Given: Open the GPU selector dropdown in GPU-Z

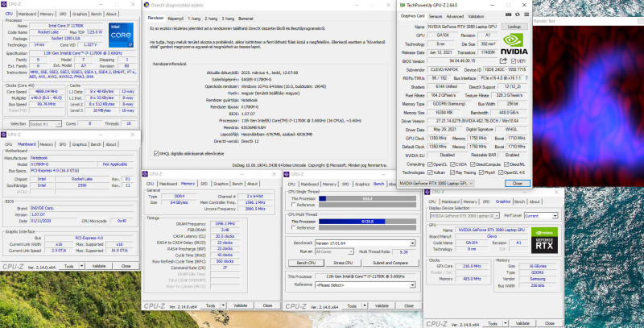Looking at the screenshot, I should [x=436, y=183].
